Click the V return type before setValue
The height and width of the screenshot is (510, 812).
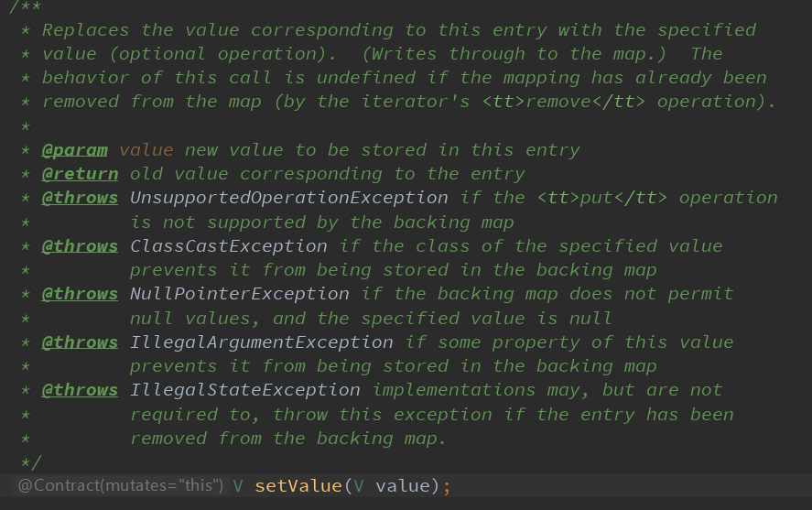coord(238,485)
